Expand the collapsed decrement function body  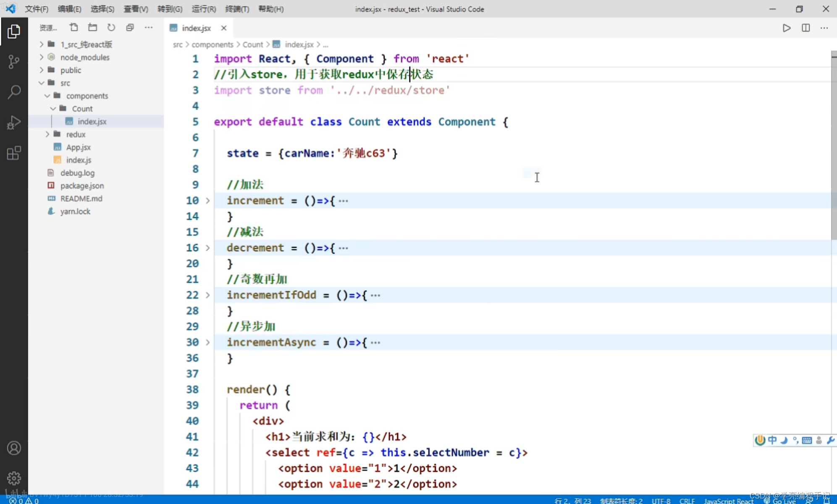207,247
